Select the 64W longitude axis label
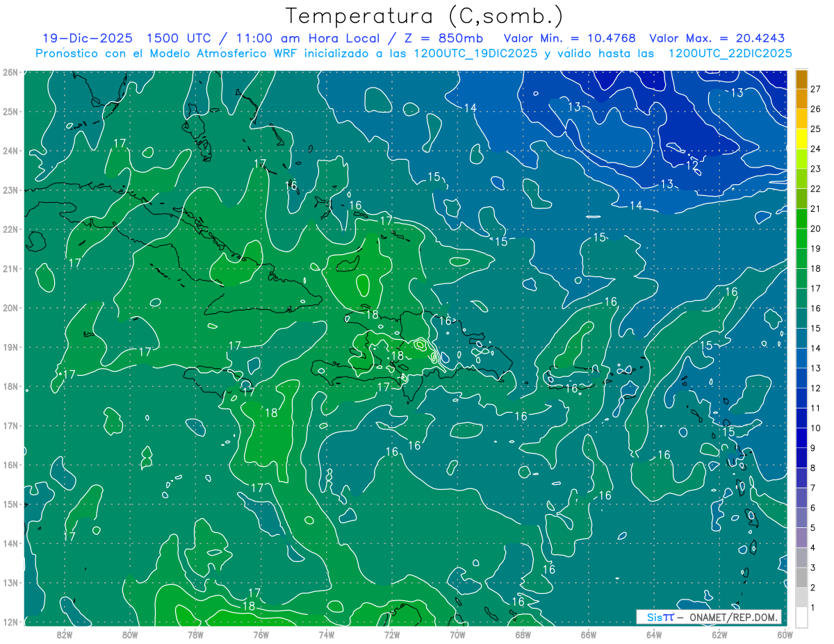834x644 pixels. coord(654,634)
